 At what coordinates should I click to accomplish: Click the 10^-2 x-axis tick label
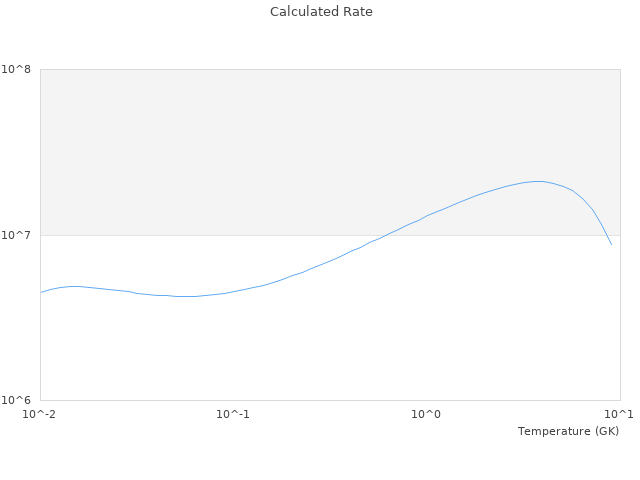click(40, 414)
